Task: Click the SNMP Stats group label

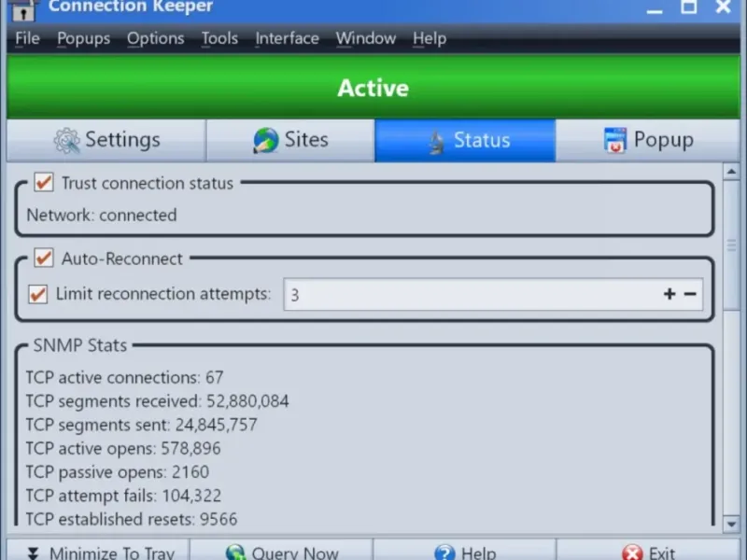Action: click(80, 345)
